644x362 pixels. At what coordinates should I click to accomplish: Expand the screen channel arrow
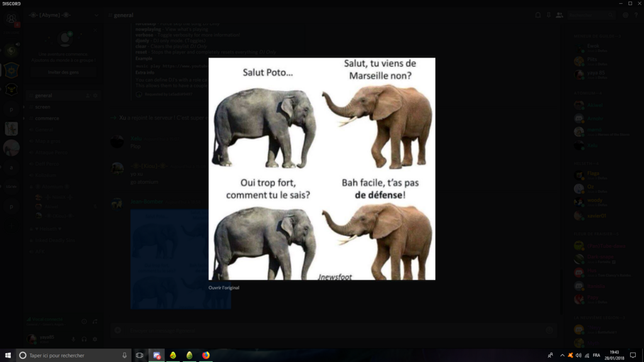(x=24, y=107)
